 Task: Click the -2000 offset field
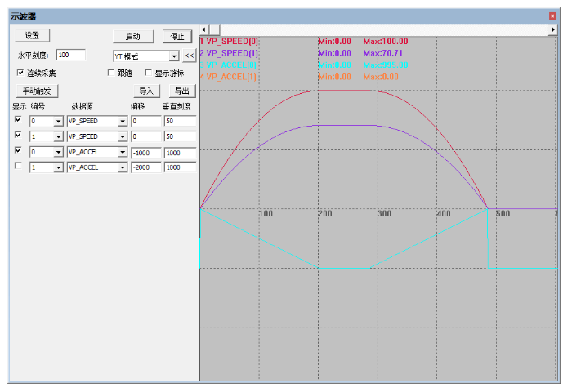pos(146,167)
